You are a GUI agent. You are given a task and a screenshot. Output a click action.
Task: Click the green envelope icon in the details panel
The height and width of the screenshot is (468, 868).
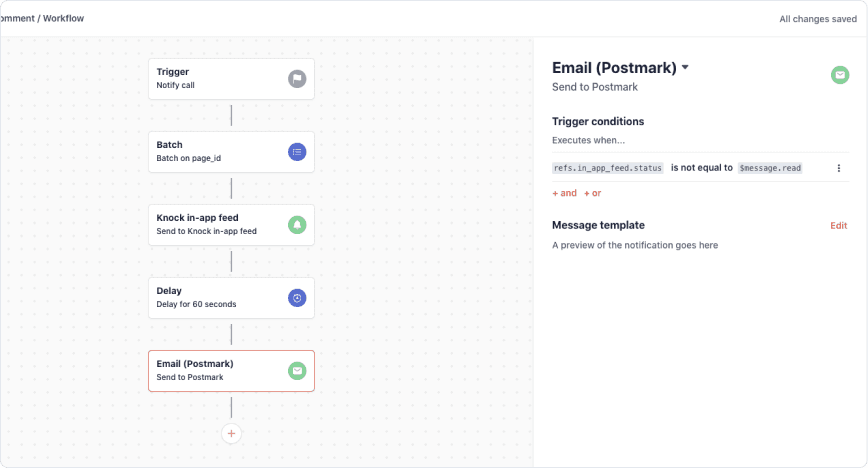[x=840, y=75]
